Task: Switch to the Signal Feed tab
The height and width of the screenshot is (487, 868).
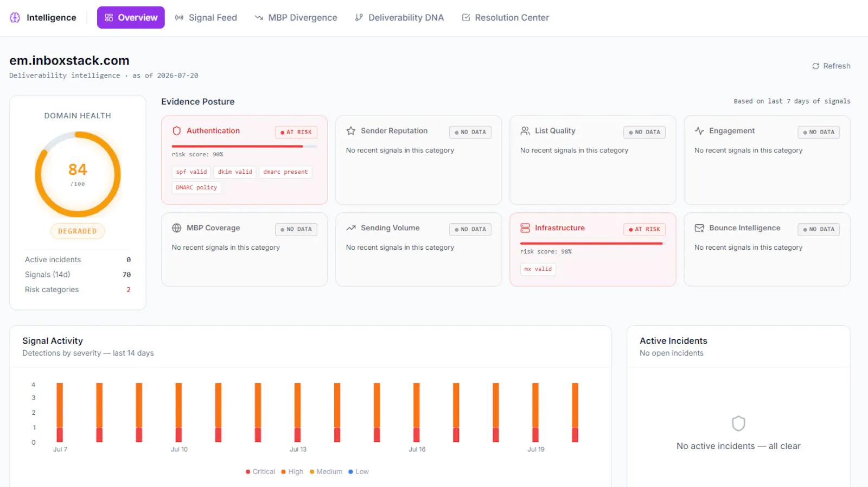Action: click(x=206, y=17)
